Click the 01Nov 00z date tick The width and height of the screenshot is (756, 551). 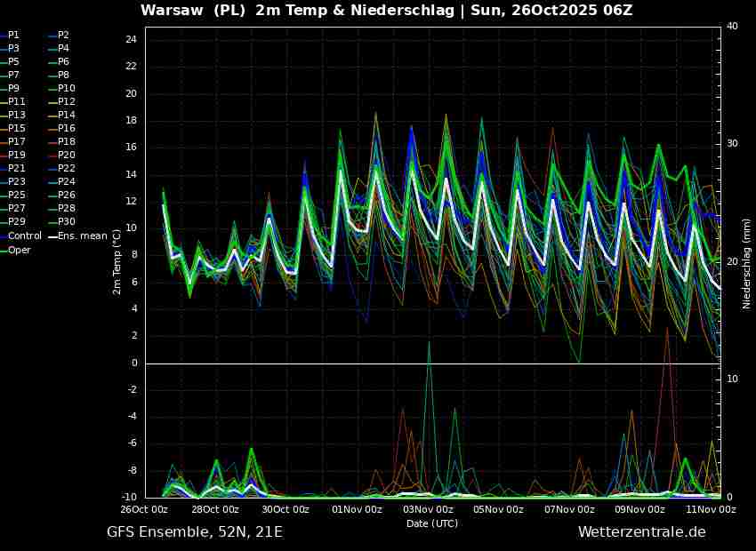point(358,509)
